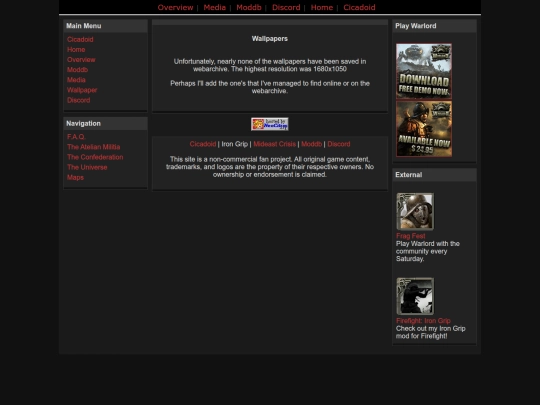540x405 pixels.
Task: Visit Moddb from the Main Menu sidebar
Action: click(x=77, y=70)
